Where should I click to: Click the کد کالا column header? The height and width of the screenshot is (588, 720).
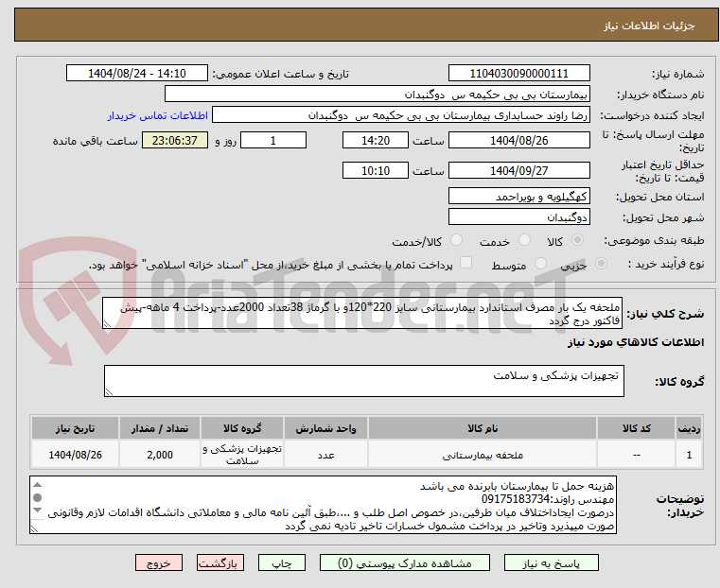coord(636,429)
